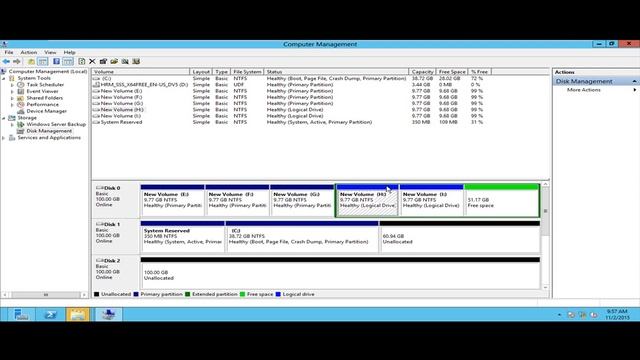Click the Up One Level folder icon

tap(31, 62)
